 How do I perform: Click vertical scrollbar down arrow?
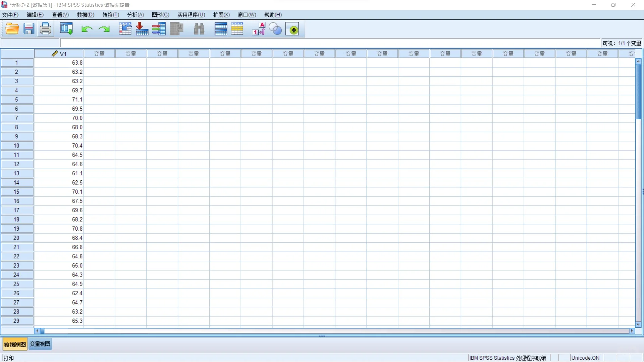638,324
